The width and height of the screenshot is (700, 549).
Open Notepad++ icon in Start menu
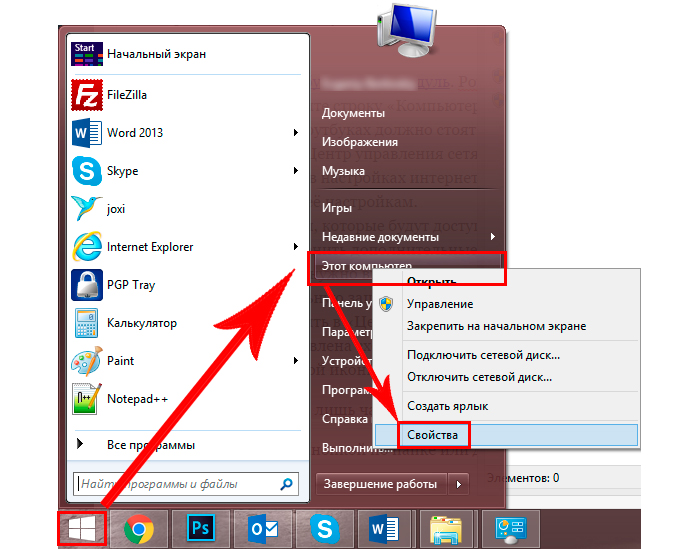pos(87,399)
